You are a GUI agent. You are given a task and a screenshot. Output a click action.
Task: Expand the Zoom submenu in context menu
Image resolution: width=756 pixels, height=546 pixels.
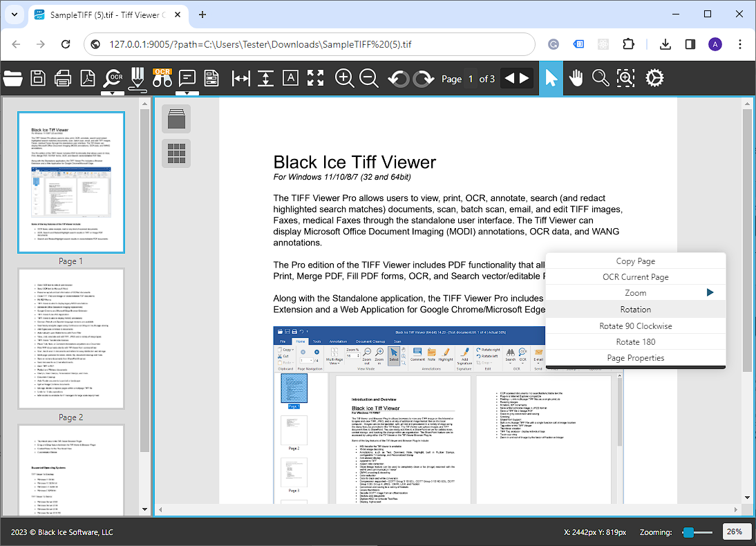click(x=710, y=293)
